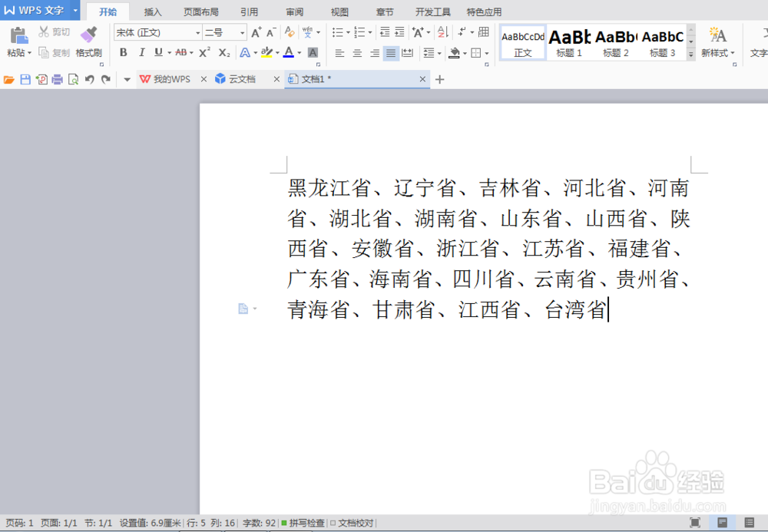This screenshot has width=768, height=532.
Task: Save document with the floppy disk icon
Action: [x=25, y=79]
